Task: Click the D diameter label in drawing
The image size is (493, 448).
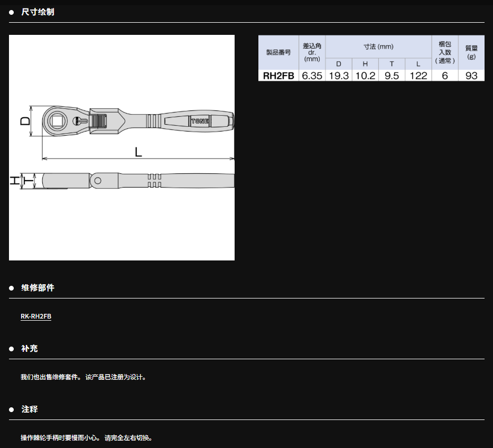Action: coord(25,121)
